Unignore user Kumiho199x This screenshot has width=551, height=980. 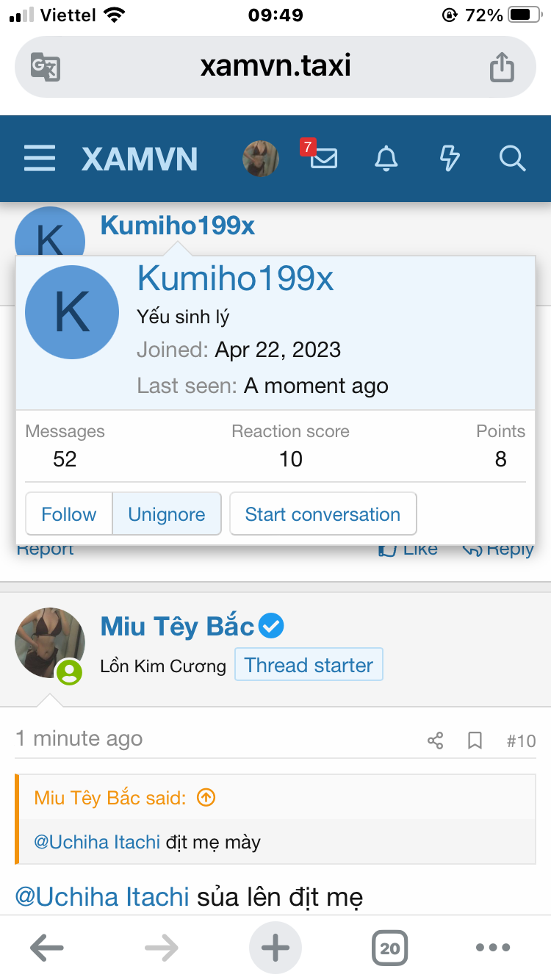coord(167,514)
